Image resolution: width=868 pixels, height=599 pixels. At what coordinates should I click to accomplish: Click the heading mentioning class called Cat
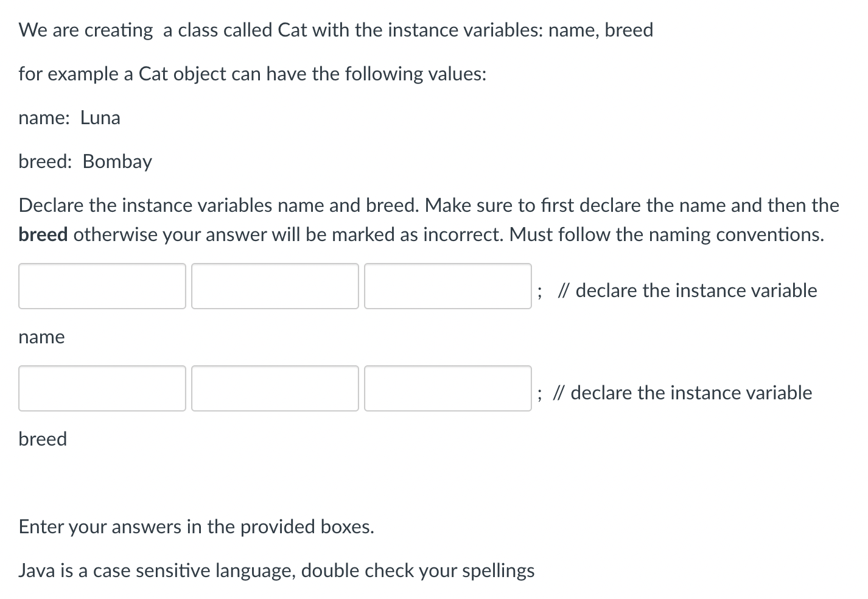tap(335, 29)
